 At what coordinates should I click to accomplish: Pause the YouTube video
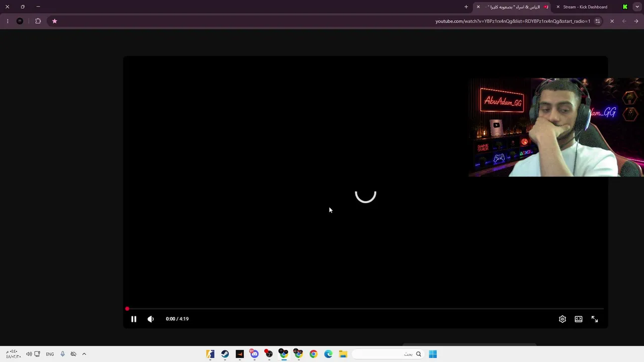[134, 319]
